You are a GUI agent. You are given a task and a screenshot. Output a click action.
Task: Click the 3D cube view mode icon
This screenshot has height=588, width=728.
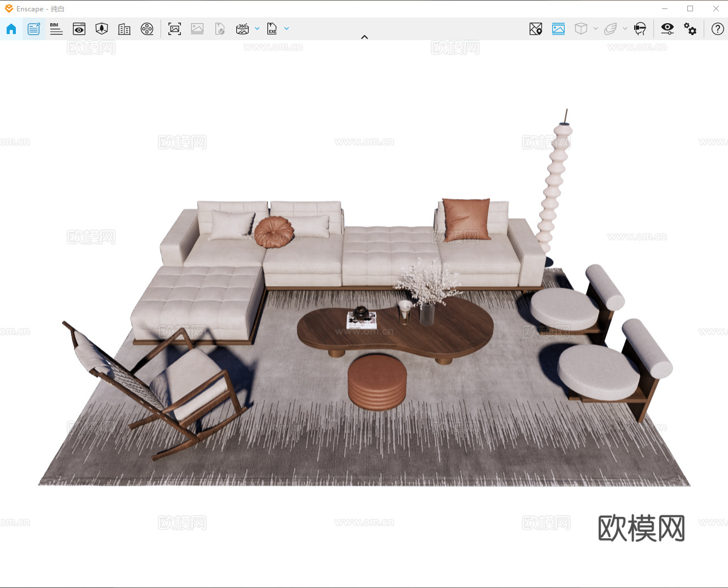[580, 29]
